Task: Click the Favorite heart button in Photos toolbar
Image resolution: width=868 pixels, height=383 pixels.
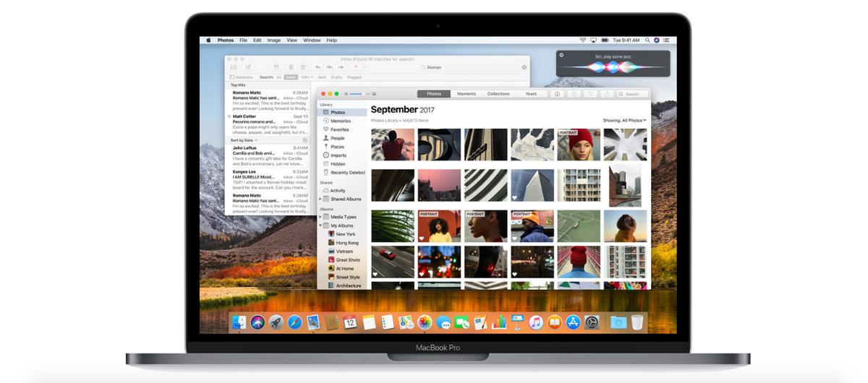Action: tap(591, 94)
